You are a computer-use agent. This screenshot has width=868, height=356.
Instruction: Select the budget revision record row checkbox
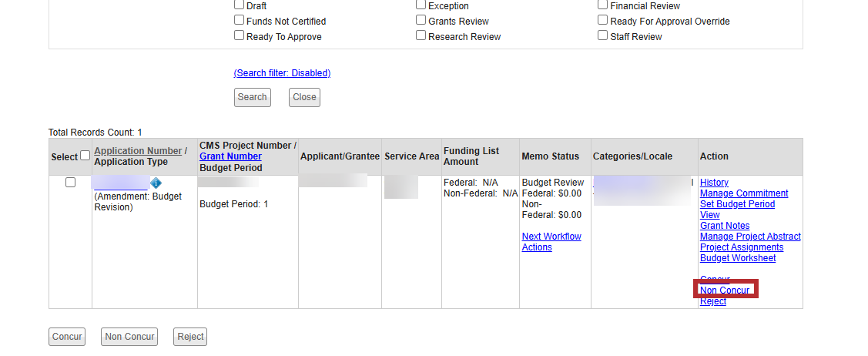[x=70, y=183]
